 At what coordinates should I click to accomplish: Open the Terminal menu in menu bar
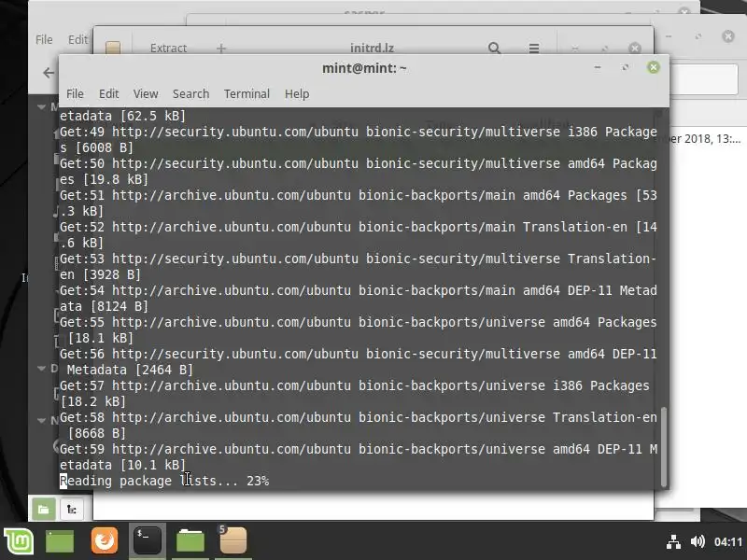tap(247, 94)
